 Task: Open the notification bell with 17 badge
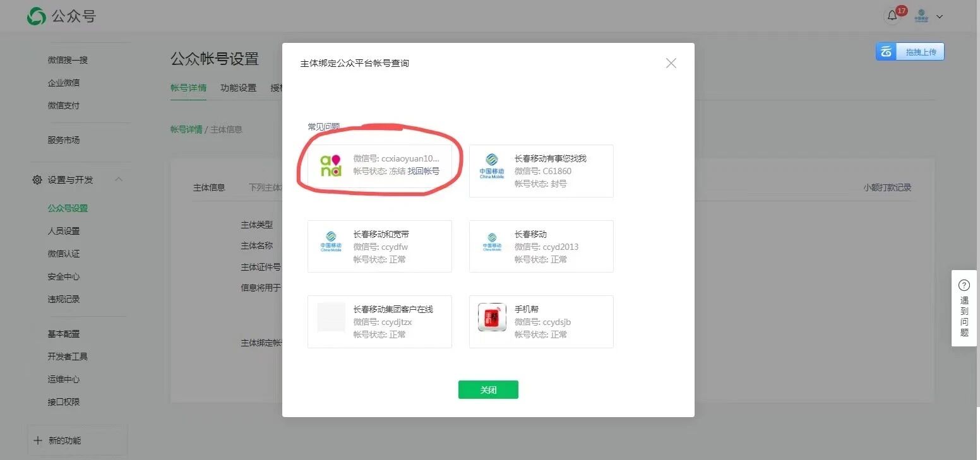(x=892, y=16)
